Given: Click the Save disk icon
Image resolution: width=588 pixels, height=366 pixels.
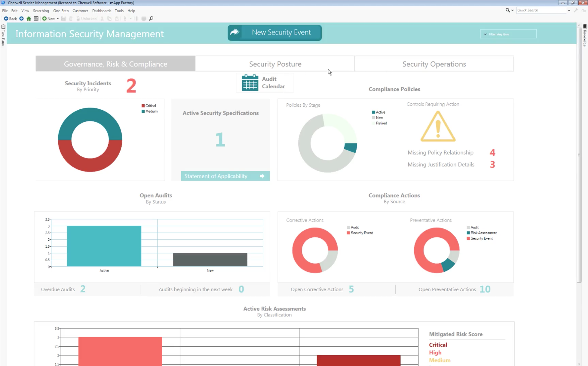Looking at the screenshot, I should tap(63, 19).
